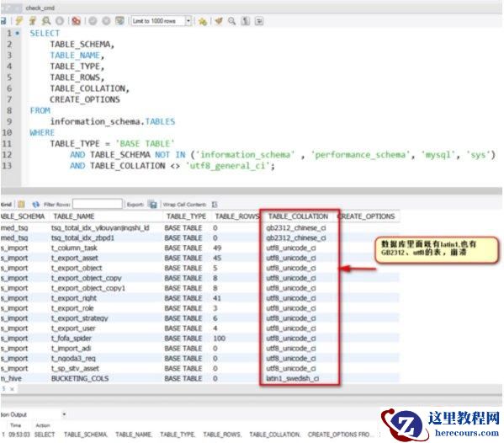Image resolution: width=504 pixels, height=443 pixels.
Task: Toggle continue-on-error script execution icon
Action: (77, 21)
